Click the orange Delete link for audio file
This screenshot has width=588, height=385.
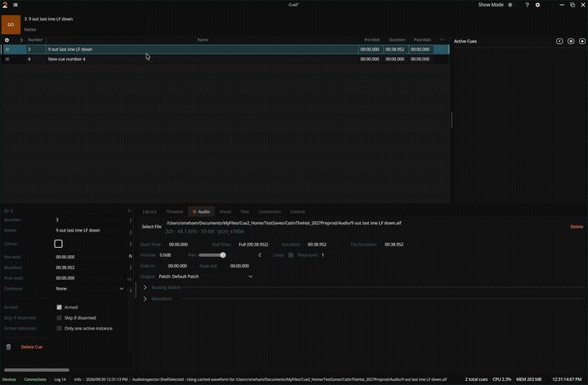[x=577, y=227]
